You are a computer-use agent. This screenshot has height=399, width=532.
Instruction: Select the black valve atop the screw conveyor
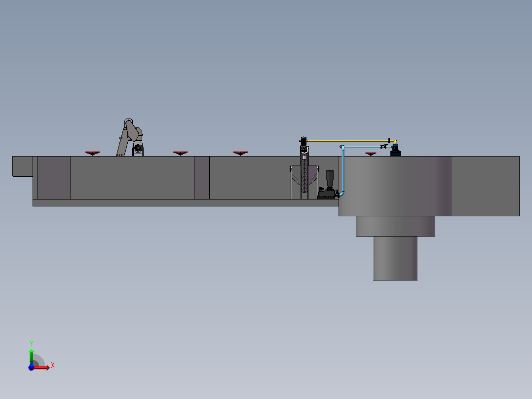(x=303, y=140)
